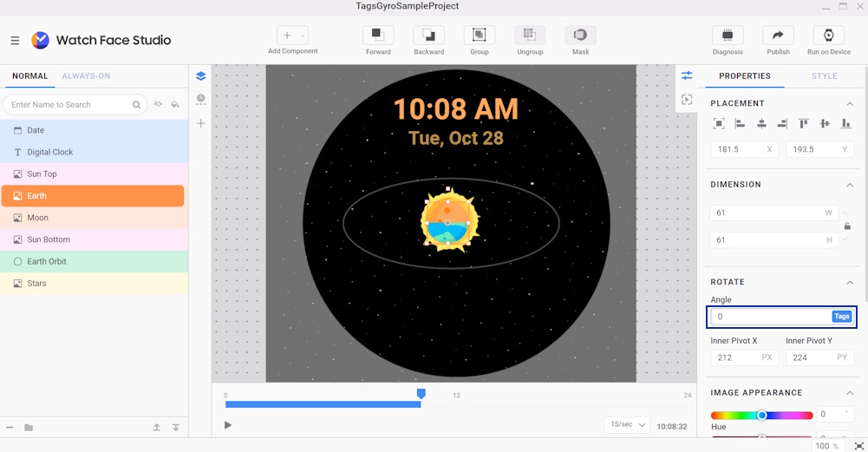Collapse the Rotate section

click(849, 282)
